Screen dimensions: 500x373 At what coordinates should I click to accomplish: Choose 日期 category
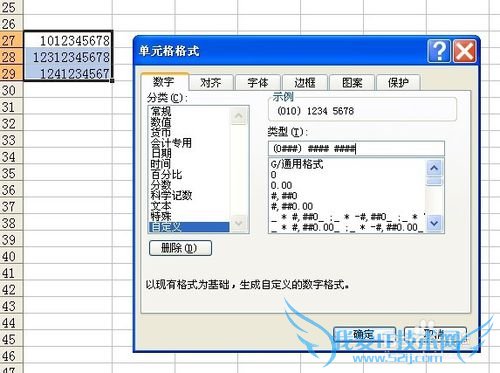(x=189, y=153)
